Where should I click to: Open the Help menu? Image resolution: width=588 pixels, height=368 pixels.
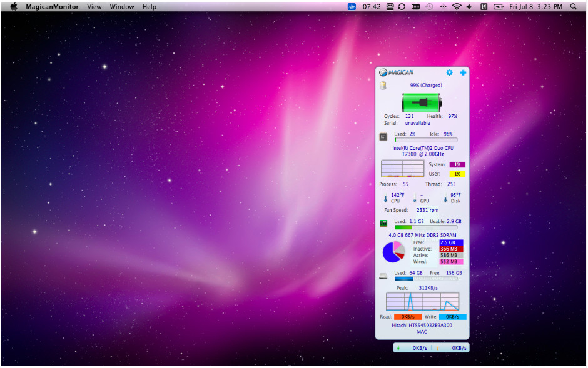(x=150, y=7)
